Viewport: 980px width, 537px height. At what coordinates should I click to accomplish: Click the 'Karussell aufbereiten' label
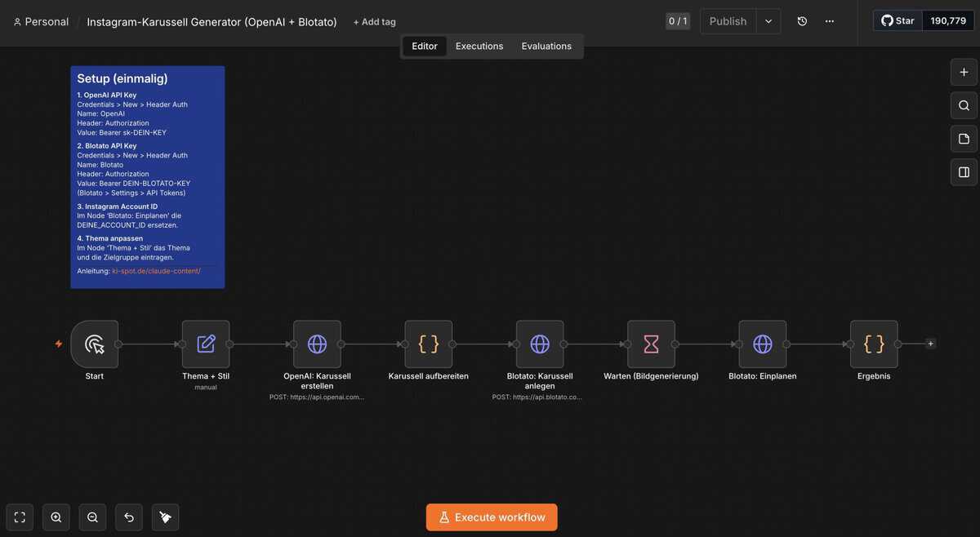(429, 376)
